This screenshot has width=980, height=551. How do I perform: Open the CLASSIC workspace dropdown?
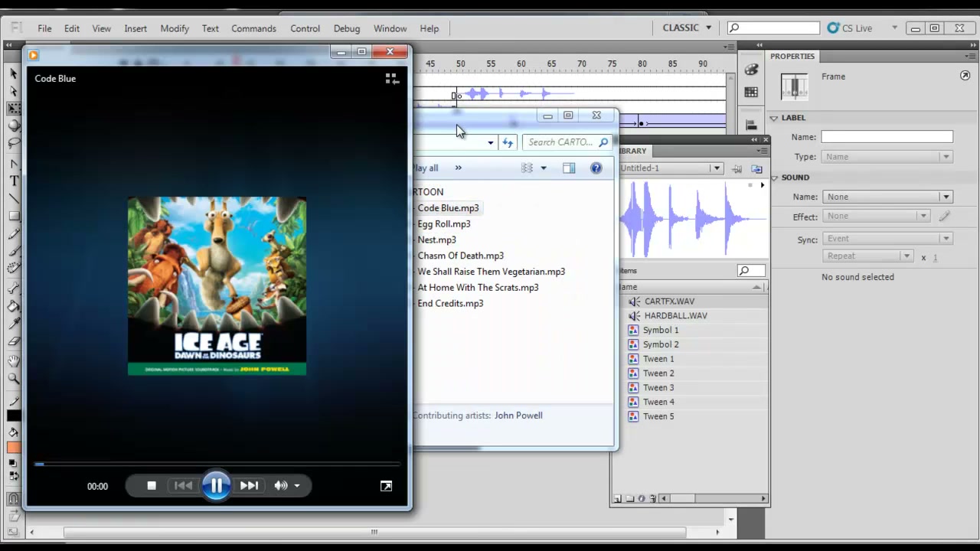pos(688,28)
